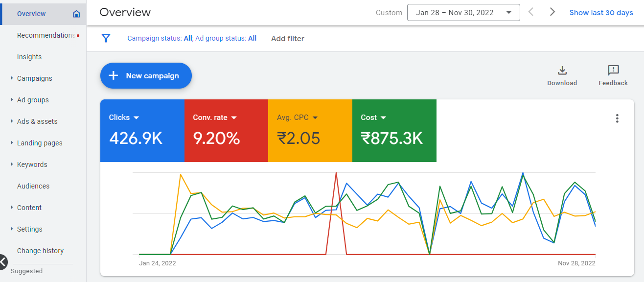Image resolution: width=644 pixels, height=282 pixels.
Task: Click the New campaign button
Action: (146, 75)
